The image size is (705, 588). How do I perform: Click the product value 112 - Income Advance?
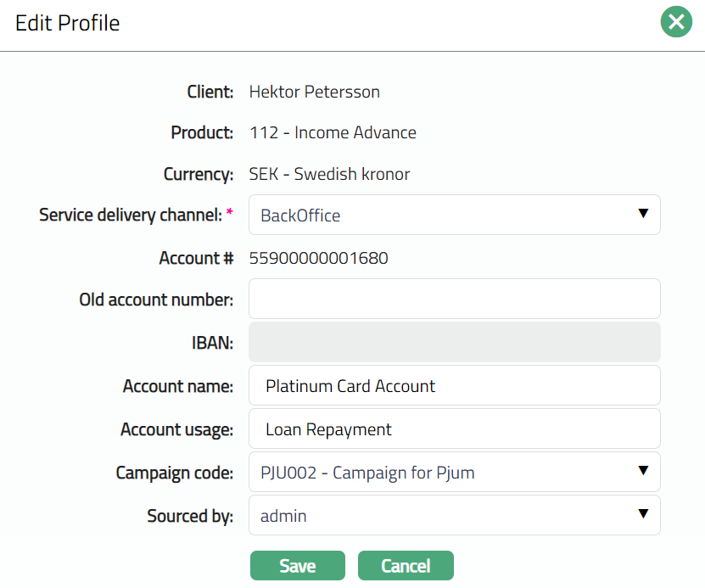tap(333, 132)
